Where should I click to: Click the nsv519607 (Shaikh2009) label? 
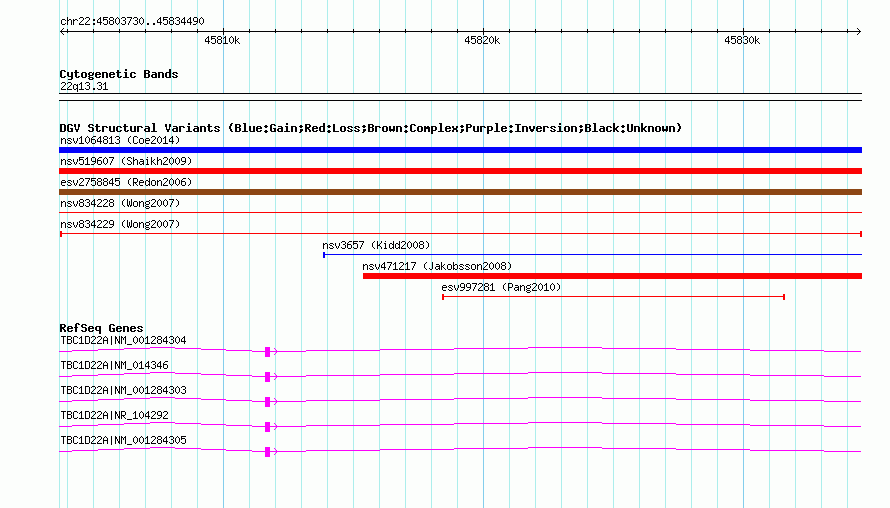126,161
